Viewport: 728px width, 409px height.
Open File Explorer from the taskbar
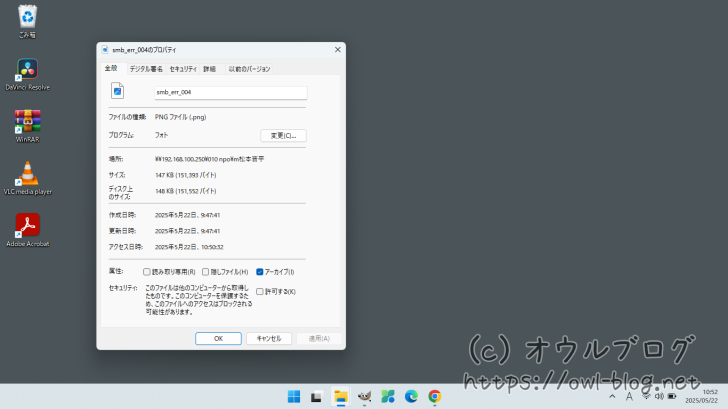[x=341, y=396]
